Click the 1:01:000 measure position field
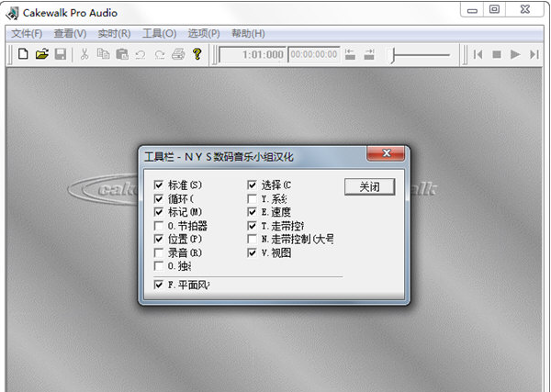Screen dimensions: 551x392 [x=253, y=55]
